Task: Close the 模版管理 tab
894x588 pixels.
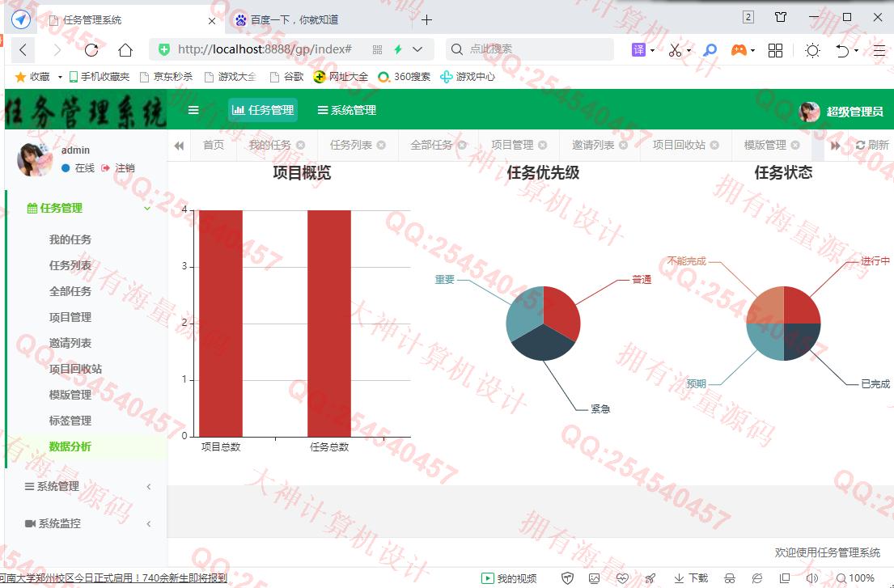Action: pos(795,146)
